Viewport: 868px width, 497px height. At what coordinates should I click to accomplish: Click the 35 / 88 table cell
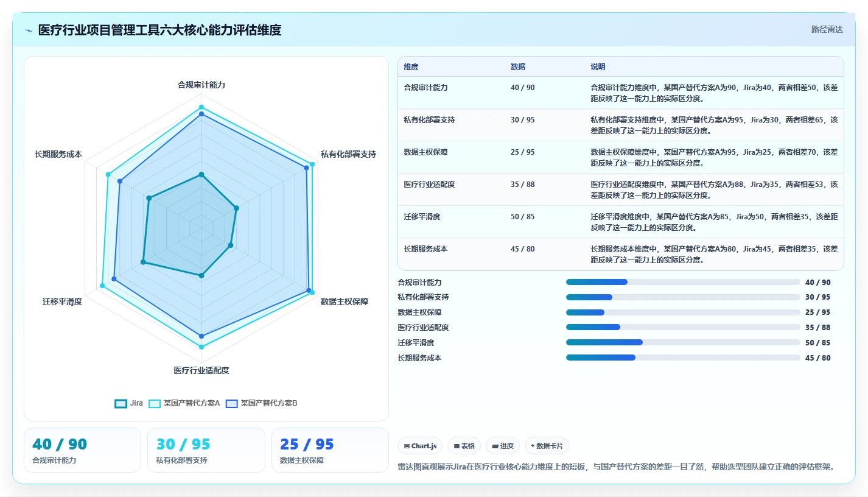click(x=523, y=185)
